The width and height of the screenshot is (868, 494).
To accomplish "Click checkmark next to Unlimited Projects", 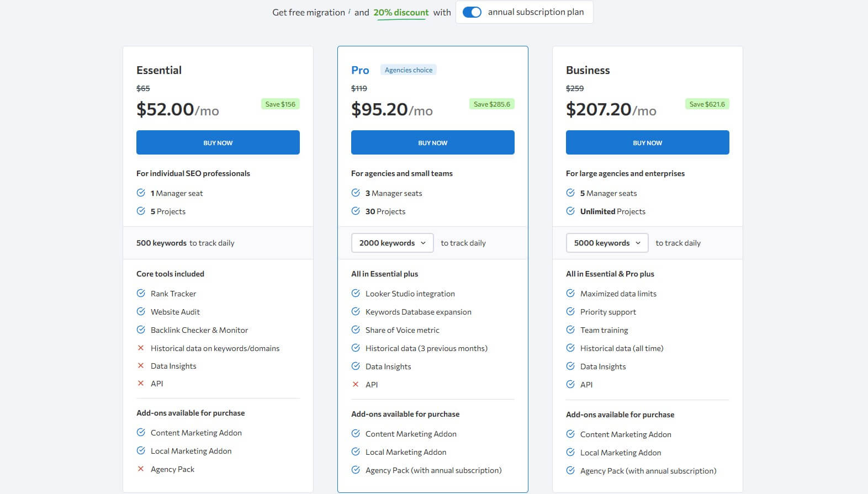I will tap(570, 211).
